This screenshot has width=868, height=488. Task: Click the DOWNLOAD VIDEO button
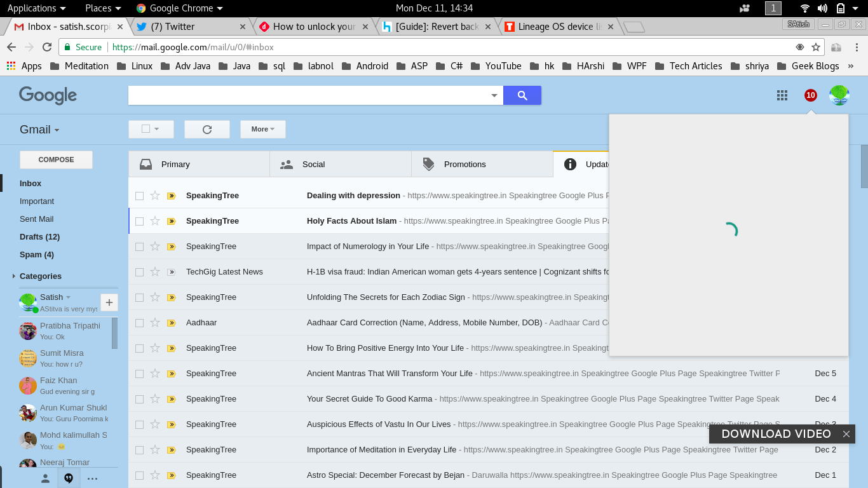776,434
